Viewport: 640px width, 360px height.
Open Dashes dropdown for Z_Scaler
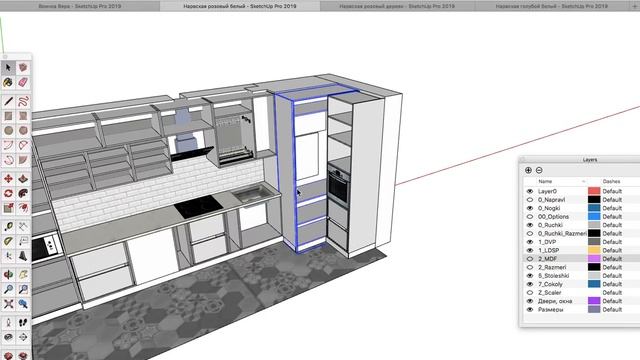click(612, 293)
